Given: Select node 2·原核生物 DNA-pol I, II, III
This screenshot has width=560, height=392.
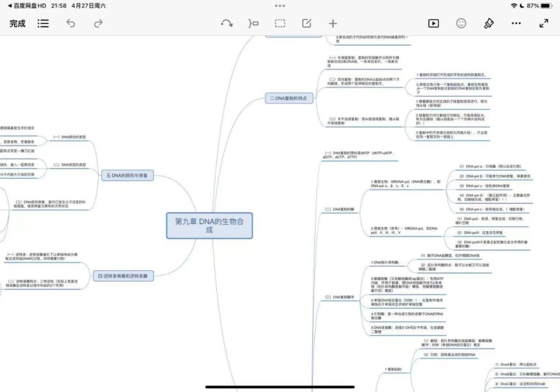Looking at the screenshot, I should pos(405,230).
